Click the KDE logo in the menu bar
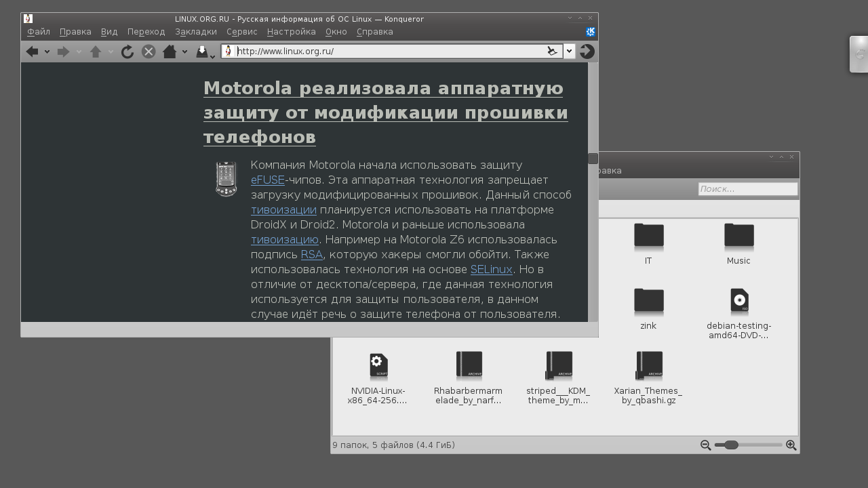Viewport: 868px width, 488px height. pyautogui.click(x=591, y=31)
